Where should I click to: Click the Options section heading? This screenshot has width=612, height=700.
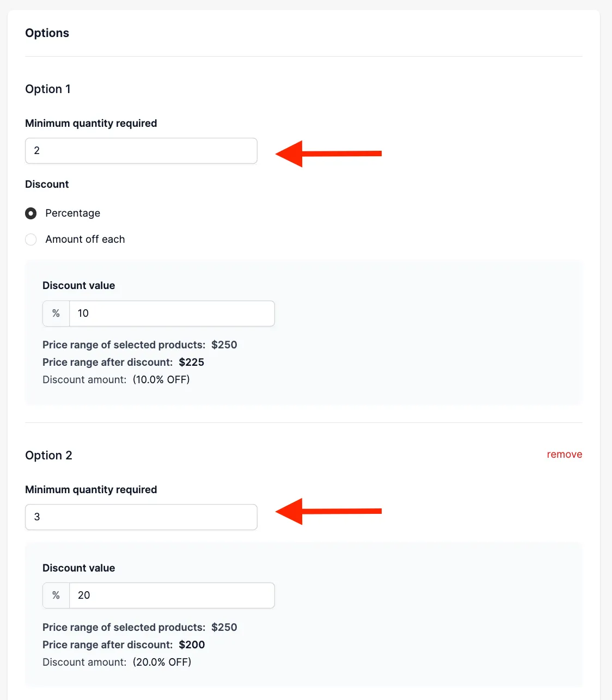click(47, 33)
